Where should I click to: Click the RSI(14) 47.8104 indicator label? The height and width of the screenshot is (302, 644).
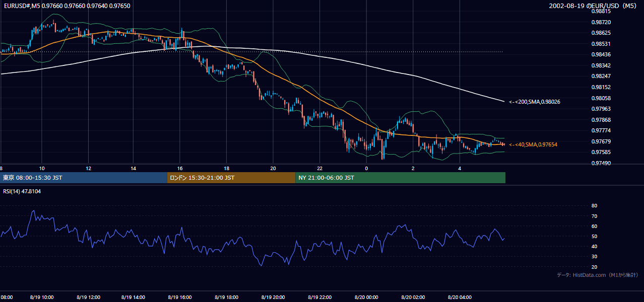tap(22, 191)
